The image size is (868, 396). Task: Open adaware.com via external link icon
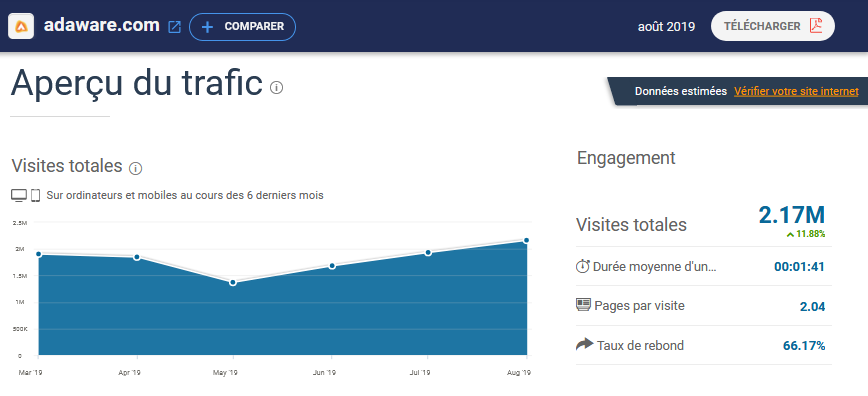coord(174,27)
